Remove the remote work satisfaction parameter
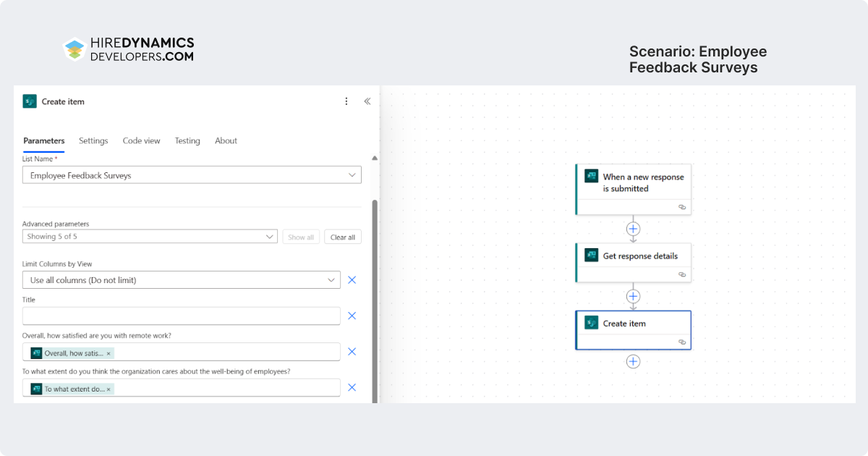 [x=352, y=352]
